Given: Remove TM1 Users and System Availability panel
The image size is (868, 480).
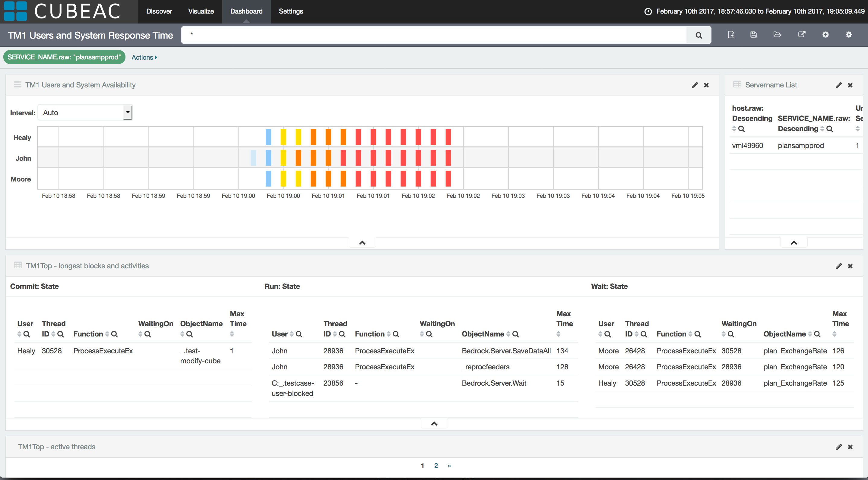Looking at the screenshot, I should pos(706,85).
